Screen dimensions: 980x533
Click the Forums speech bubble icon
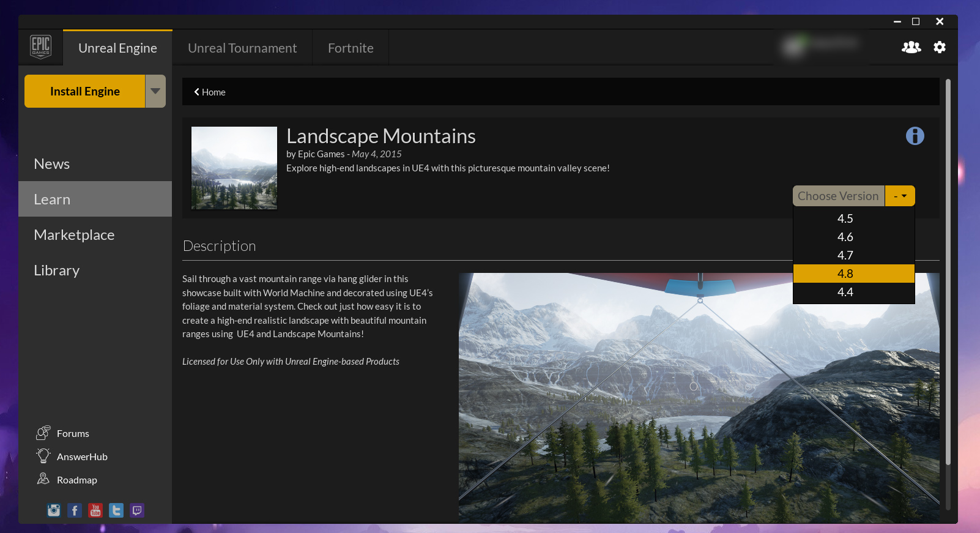[x=43, y=433]
